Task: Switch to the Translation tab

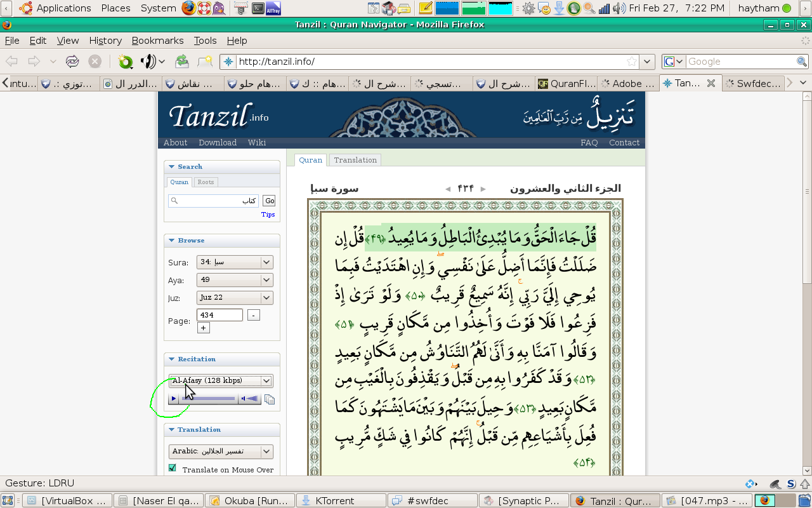Action: tap(355, 160)
